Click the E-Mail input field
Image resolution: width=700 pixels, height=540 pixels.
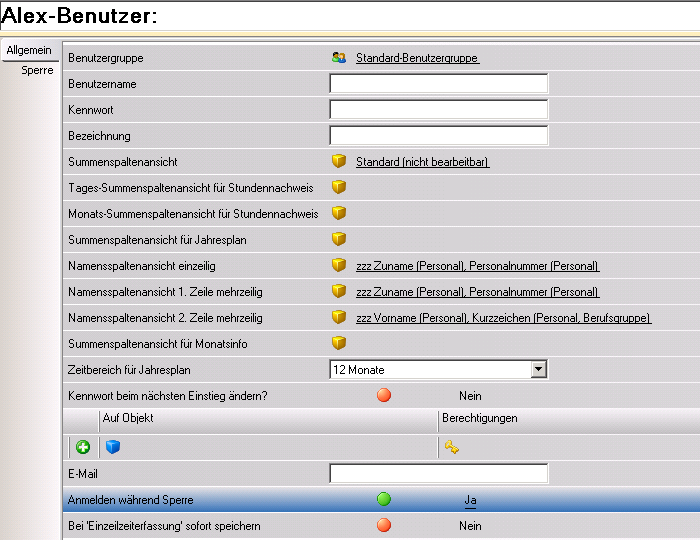click(438, 473)
